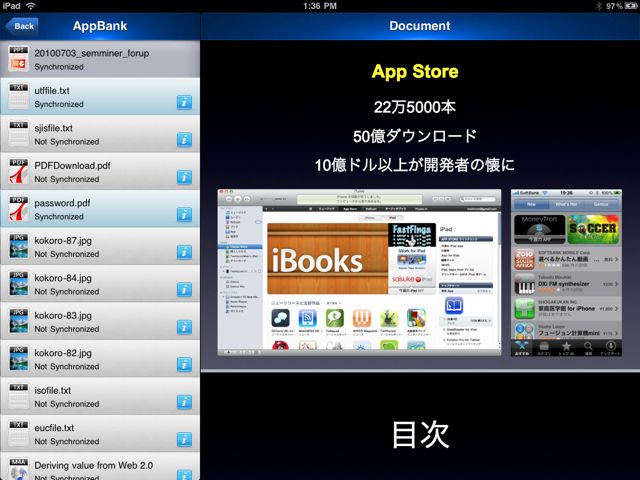Open info for kokoro-83.jpg
Image resolution: width=640 pixels, height=480 pixels.
tap(184, 327)
